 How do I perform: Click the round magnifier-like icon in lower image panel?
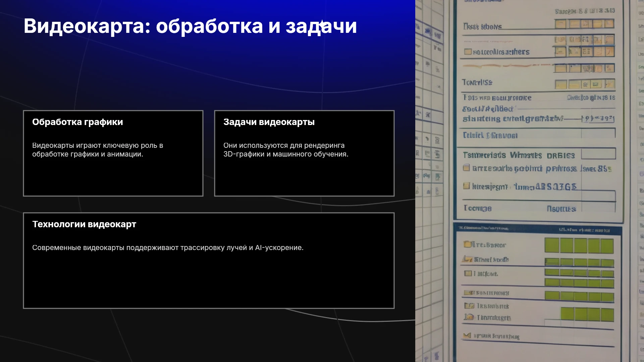469,317
